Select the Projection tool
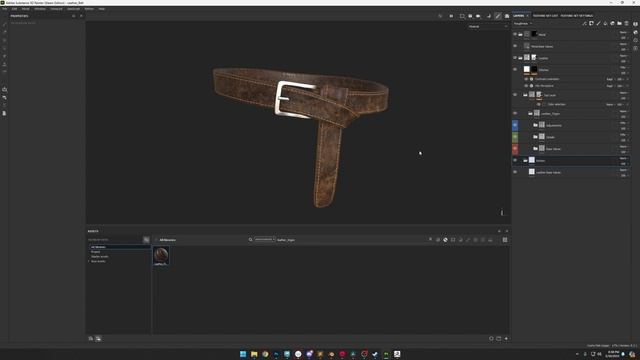640x360 pixels. pos(4,40)
